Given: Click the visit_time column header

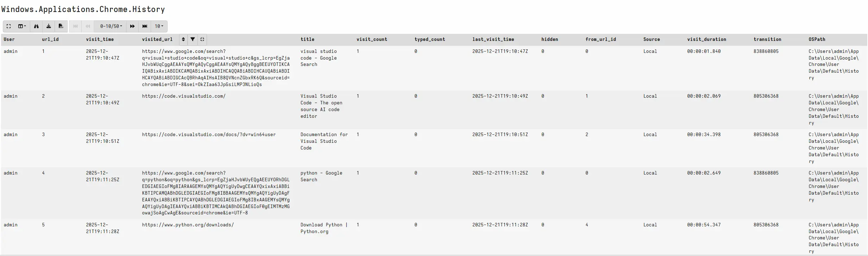Looking at the screenshot, I should click(x=100, y=39).
